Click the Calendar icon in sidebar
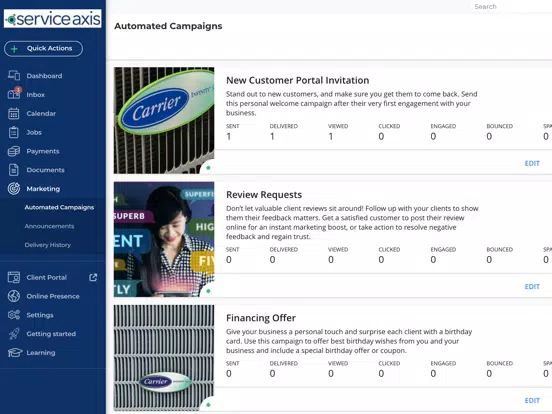The height and width of the screenshot is (414, 552). point(14,113)
